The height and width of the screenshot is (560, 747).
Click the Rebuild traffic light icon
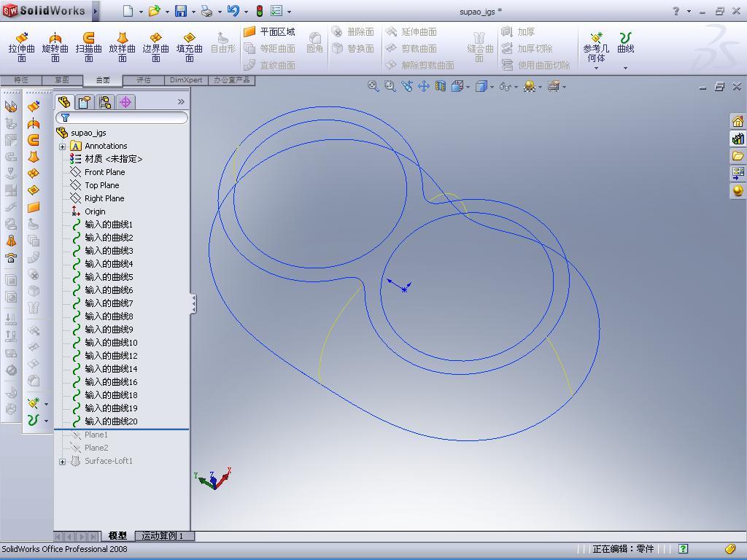point(260,11)
